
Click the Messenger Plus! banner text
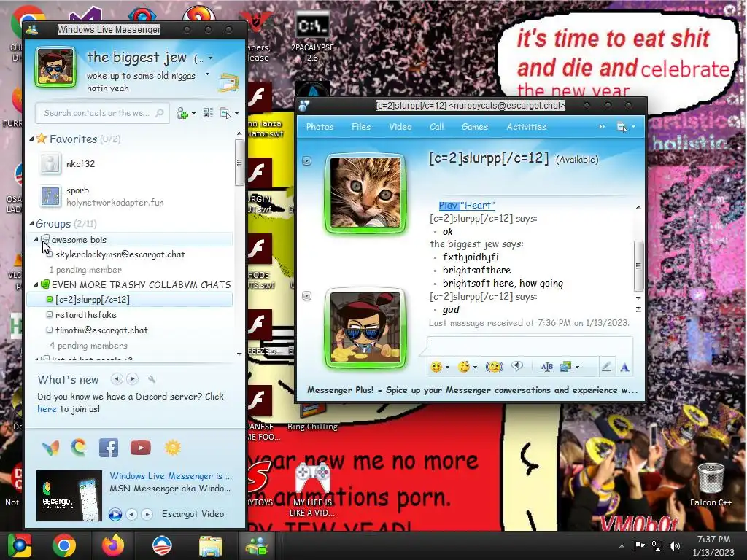click(x=472, y=390)
